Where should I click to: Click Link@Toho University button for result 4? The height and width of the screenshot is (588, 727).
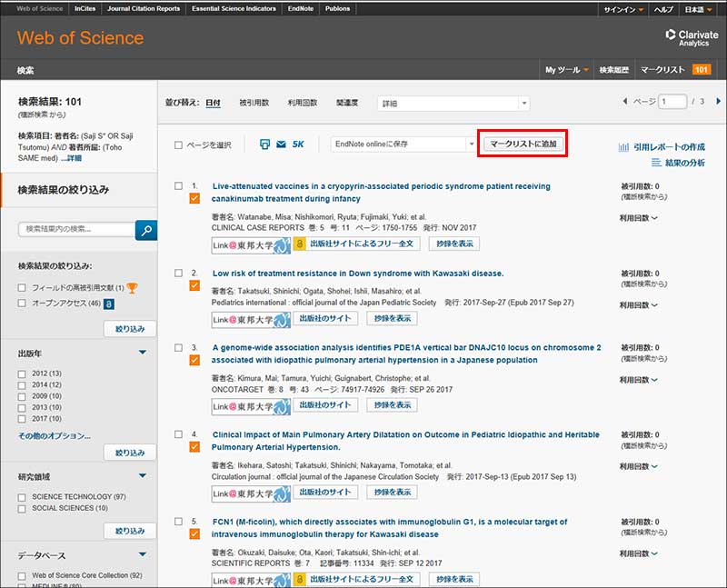coord(252,493)
